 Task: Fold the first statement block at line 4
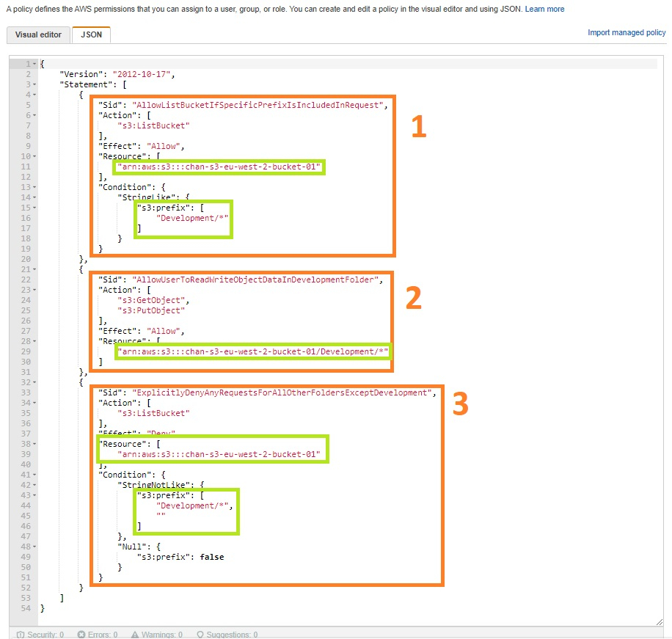pyautogui.click(x=34, y=95)
